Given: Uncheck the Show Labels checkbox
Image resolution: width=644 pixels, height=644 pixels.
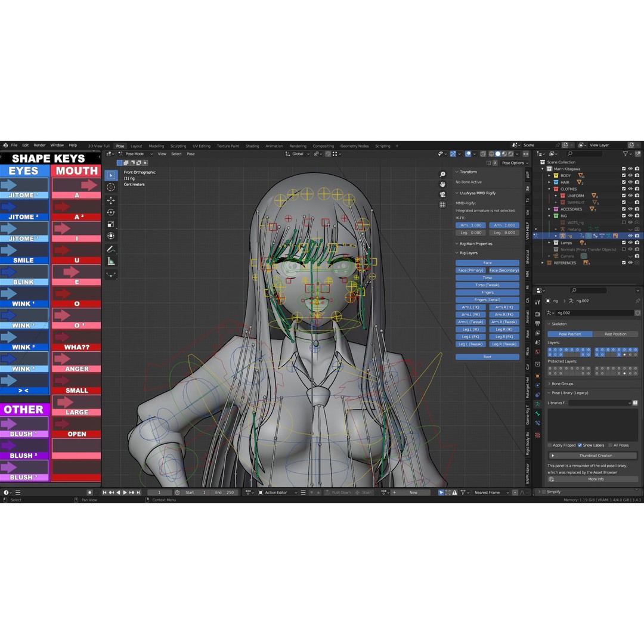Looking at the screenshot, I should 580,445.
